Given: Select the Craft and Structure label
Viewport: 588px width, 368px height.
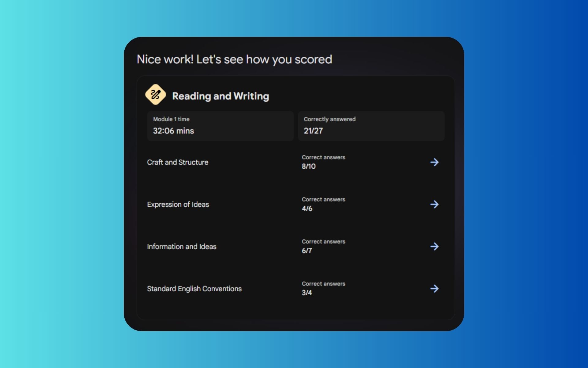Looking at the screenshot, I should (x=178, y=162).
